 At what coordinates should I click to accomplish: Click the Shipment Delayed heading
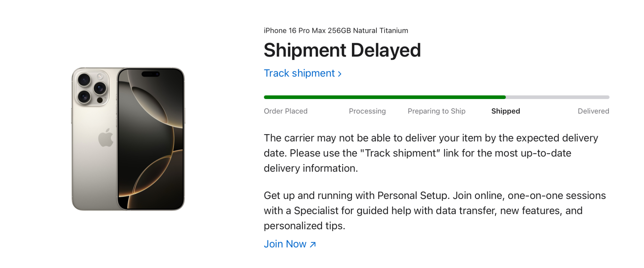point(342,50)
